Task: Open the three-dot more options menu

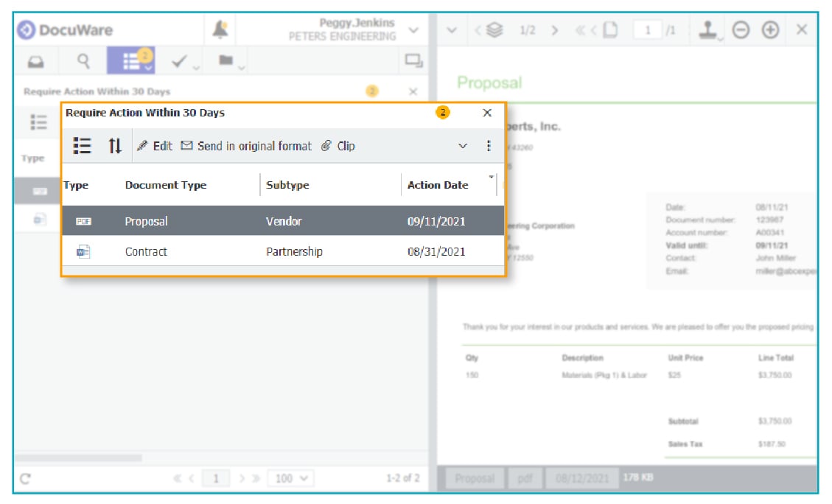Action: [489, 146]
